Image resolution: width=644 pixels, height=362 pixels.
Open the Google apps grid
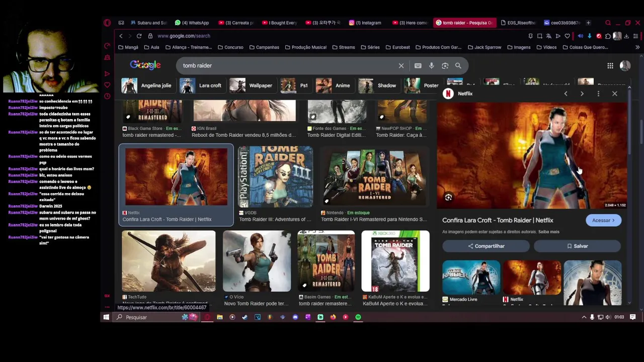pos(610,66)
